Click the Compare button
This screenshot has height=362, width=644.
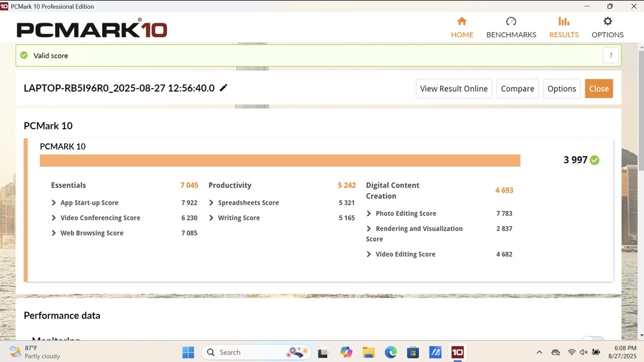tap(517, 88)
